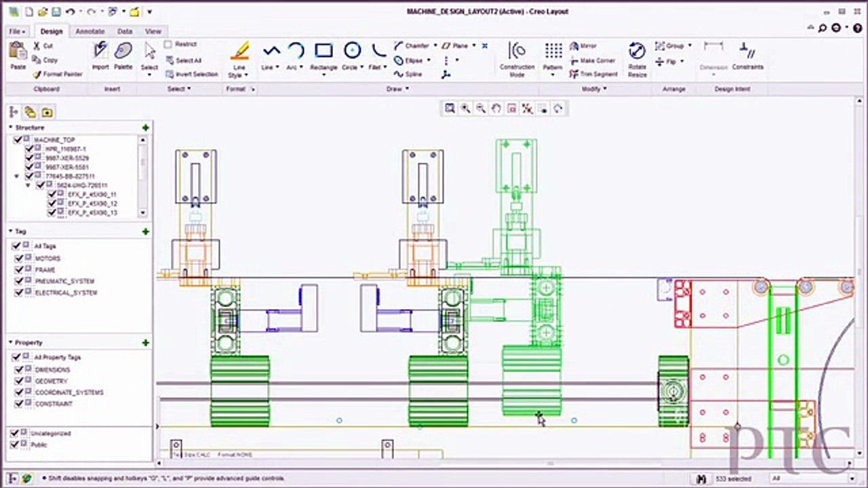Click Select All

tap(182, 60)
